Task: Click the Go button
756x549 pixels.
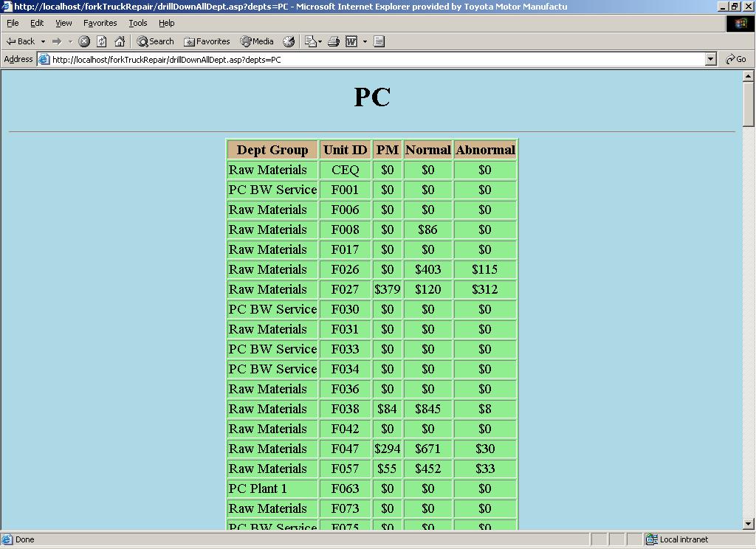Action: [x=736, y=59]
